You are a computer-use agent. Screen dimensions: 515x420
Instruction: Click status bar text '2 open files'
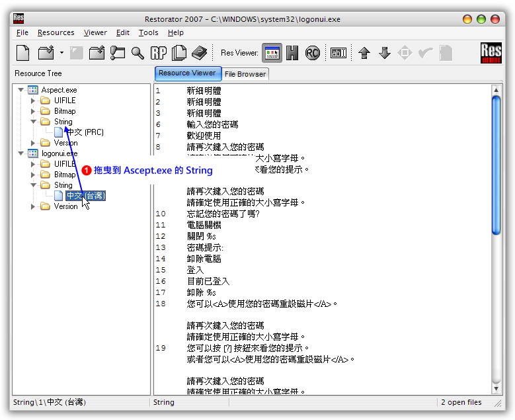(x=461, y=402)
